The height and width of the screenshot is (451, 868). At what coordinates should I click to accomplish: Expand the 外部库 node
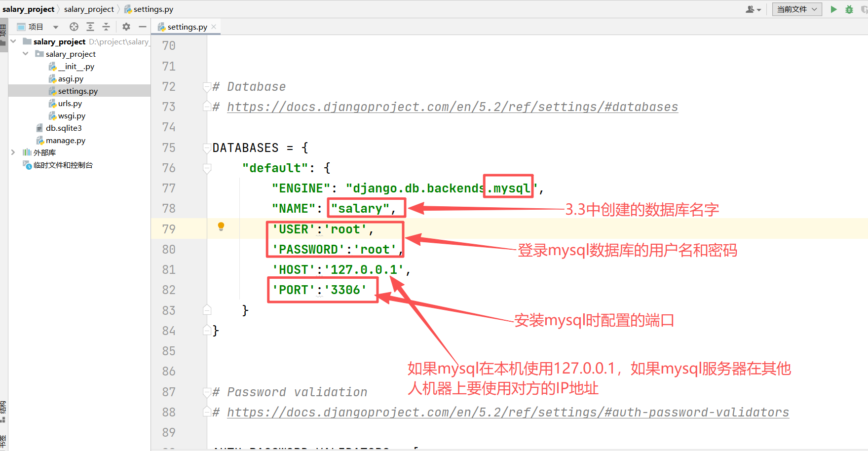13,152
